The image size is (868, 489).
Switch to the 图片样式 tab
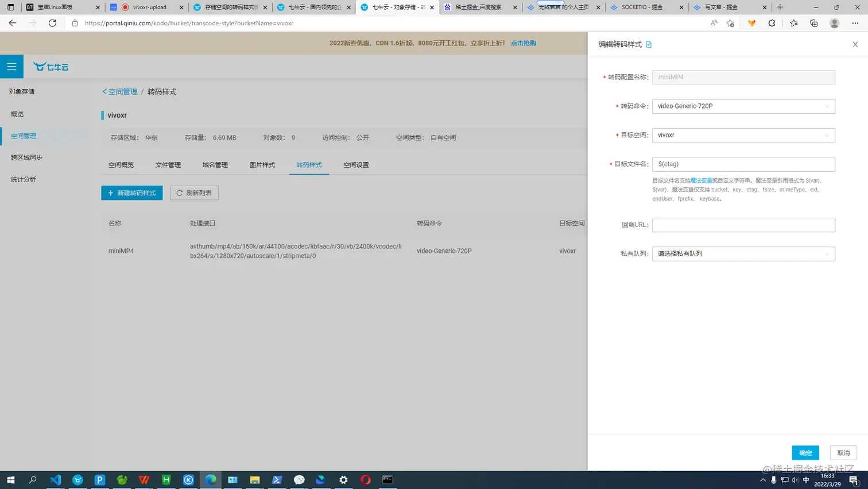coord(262,165)
